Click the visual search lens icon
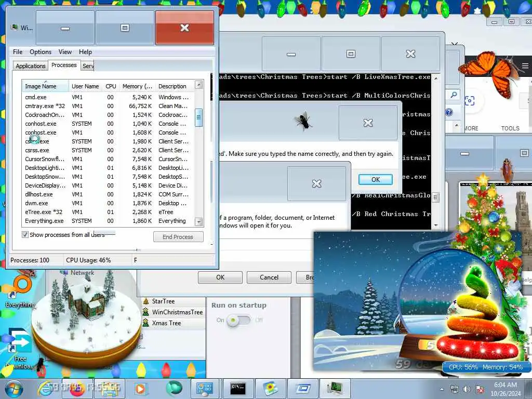 pyautogui.click(x=470, y=101)
